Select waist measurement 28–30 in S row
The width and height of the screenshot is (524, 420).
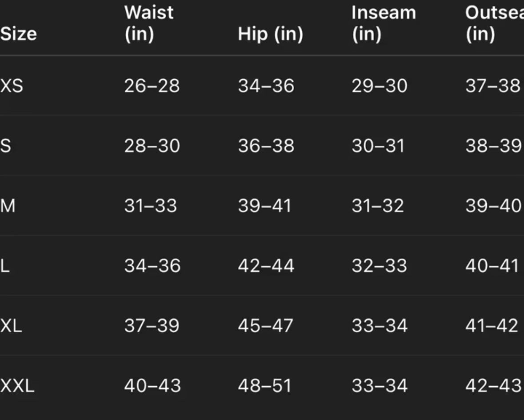pos(152,146)
